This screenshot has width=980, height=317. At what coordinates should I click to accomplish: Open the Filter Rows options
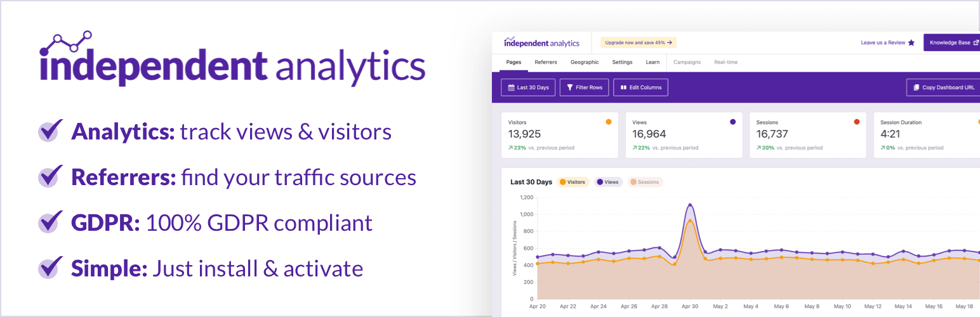585,87
